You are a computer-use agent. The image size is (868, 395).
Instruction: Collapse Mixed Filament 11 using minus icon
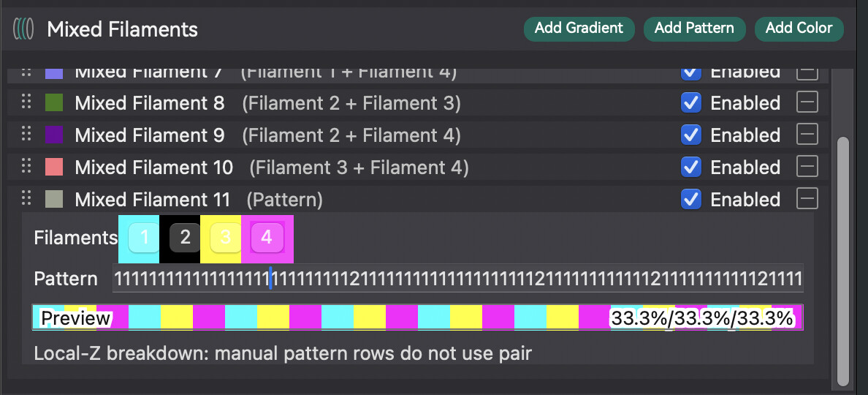pyautogui.click(x=807, y=199)
